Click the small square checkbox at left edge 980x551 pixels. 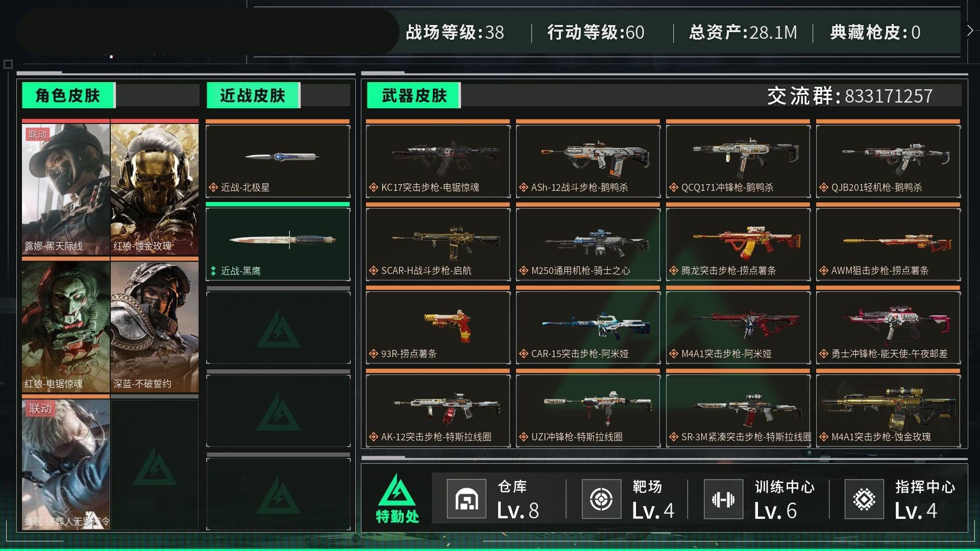8,64
